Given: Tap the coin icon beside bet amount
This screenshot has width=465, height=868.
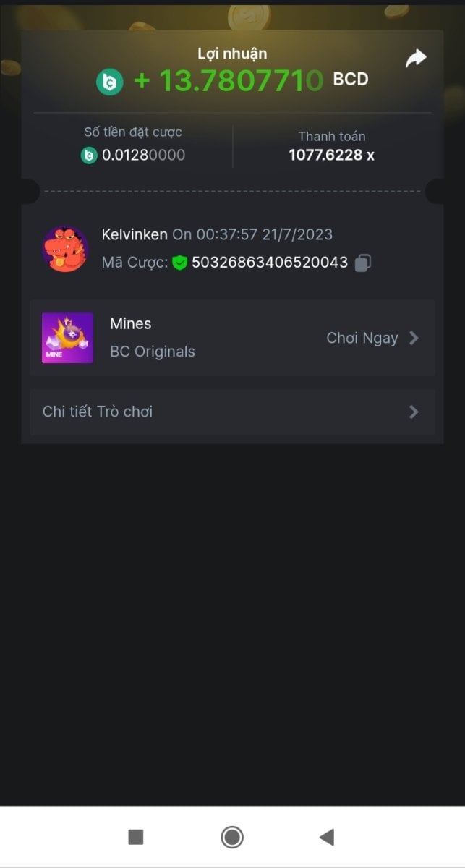Looking at the screenshot, I should (89, 155).
